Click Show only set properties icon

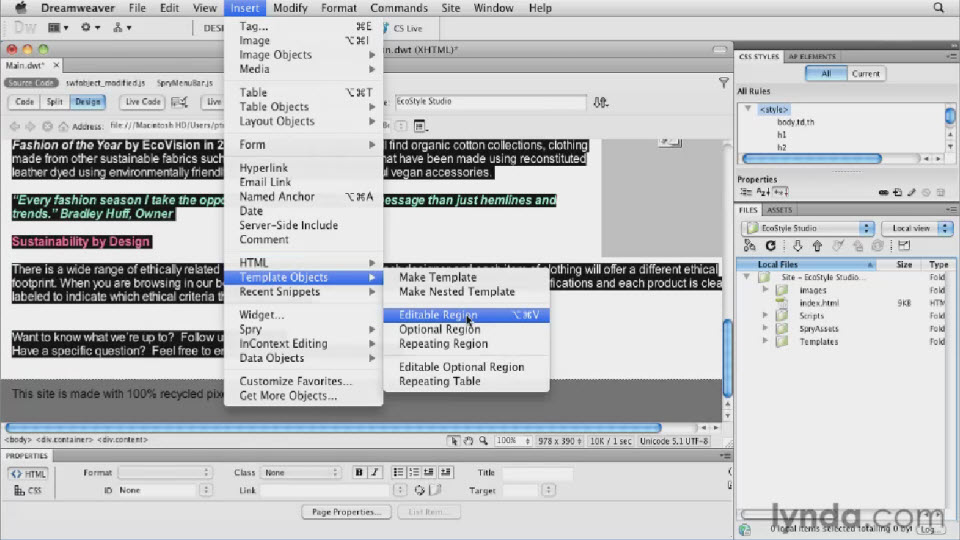781,192
